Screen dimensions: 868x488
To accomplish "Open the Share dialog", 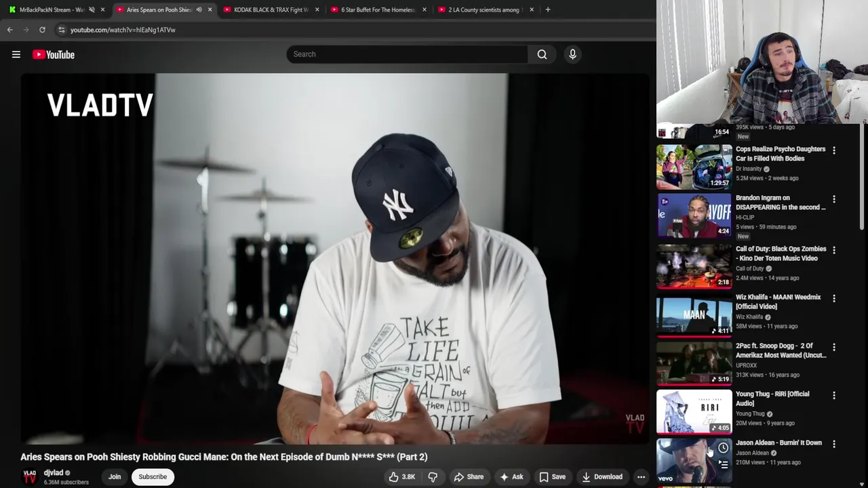I will (469, 476).
